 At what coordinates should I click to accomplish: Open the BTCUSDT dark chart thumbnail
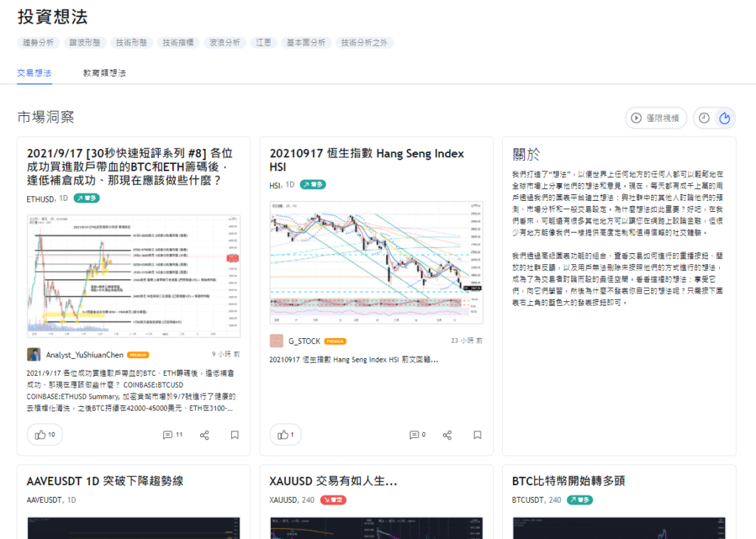(619, 528)
